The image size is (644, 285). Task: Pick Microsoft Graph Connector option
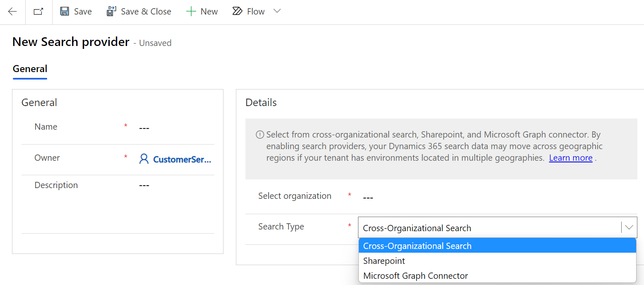(x=497, y=275)
